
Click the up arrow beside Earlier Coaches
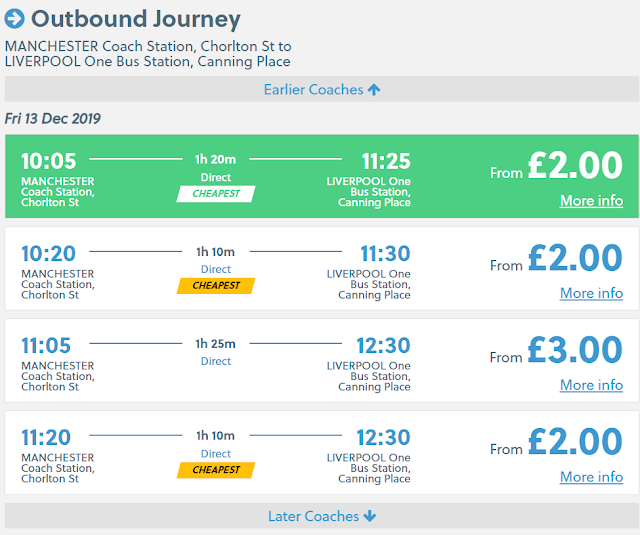tap(374, 90)
